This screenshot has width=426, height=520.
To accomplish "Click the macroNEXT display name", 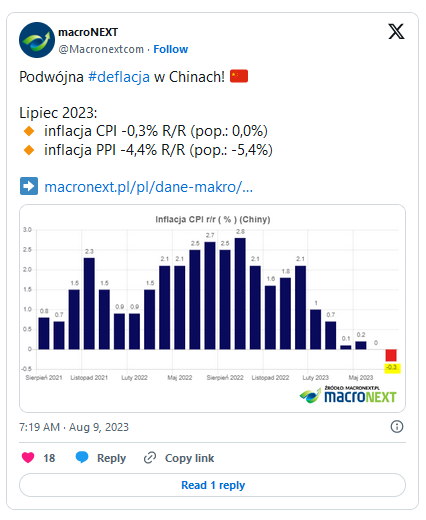I will point(88,32).
